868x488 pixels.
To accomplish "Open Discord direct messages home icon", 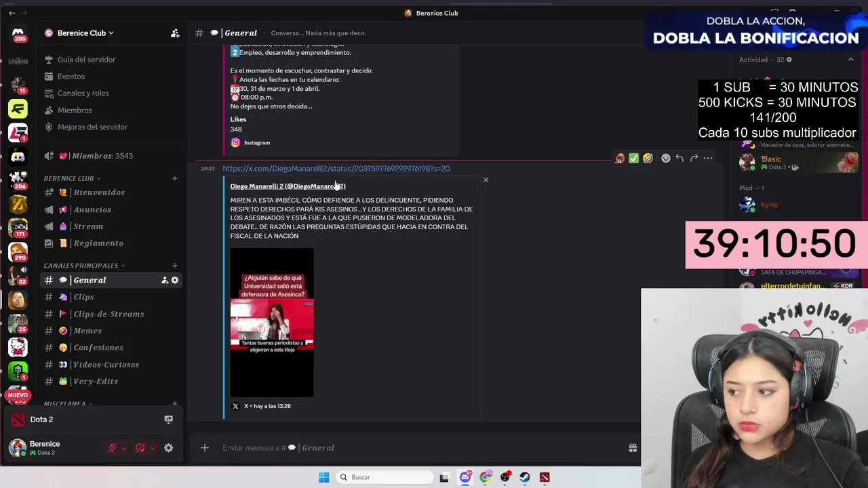I will coord(18,34).
